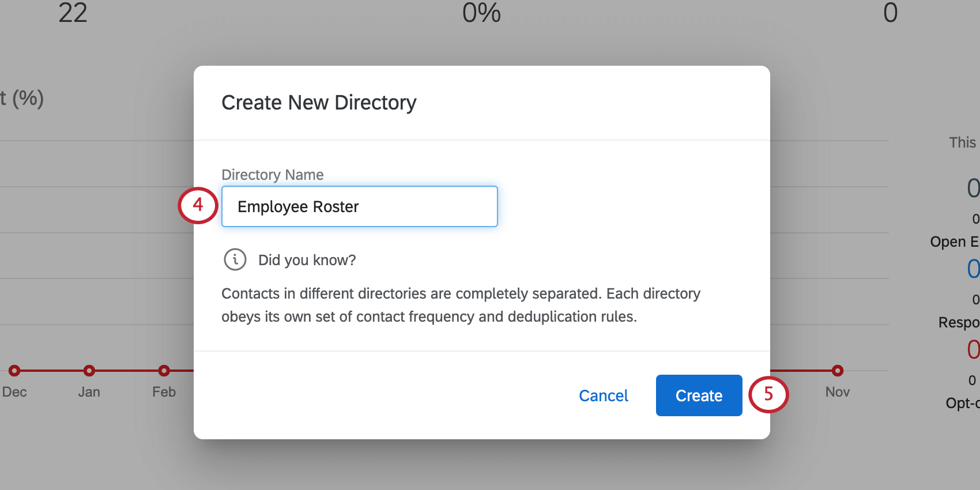980x490 pixels.
Task: Select the Jan data point on chart
Action: pyautogui.click(x=89, y=371)
